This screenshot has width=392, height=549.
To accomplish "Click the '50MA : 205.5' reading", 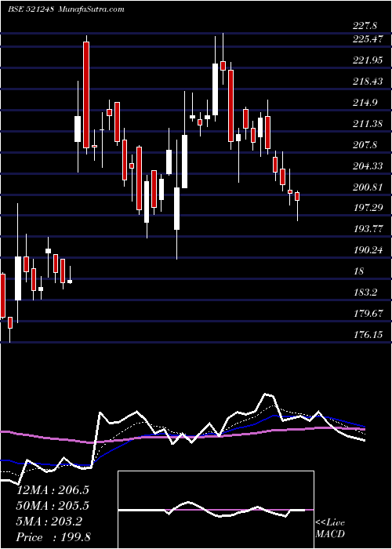I will pos(53,506).
